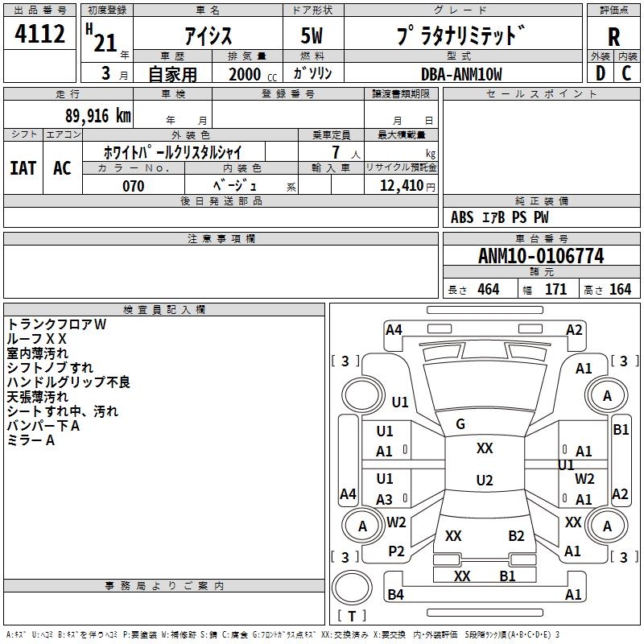Select the P2 paint mark on diagram
Viewport: 644px width, 644px height.
click(396, 551)
